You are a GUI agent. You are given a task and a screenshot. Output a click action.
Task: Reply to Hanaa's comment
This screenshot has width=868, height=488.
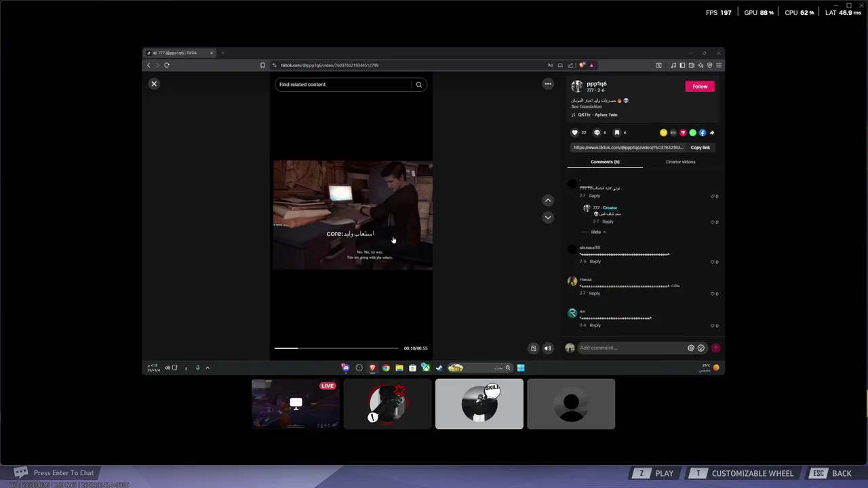pyautogui.click(x=595, y=293)
